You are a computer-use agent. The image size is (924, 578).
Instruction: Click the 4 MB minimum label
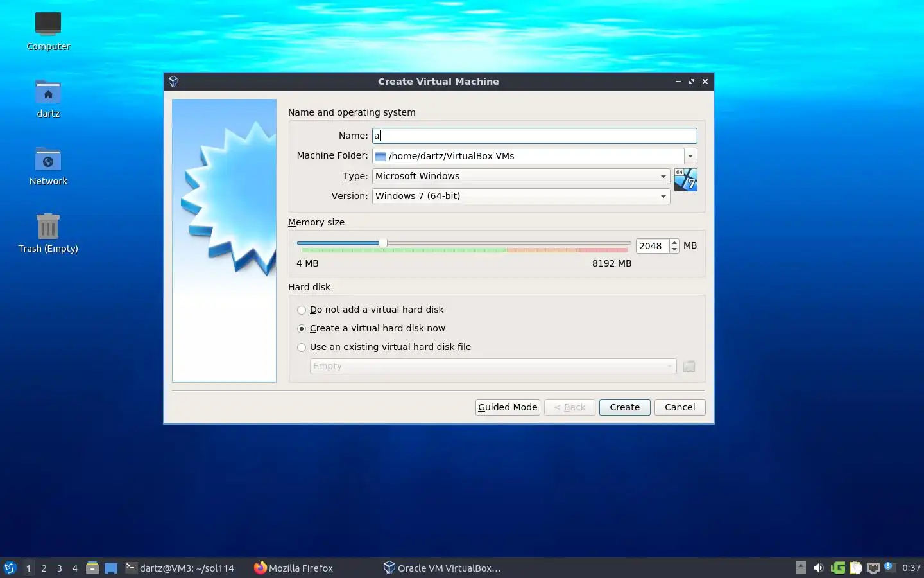pyautogui.click(x=307, y=263)
